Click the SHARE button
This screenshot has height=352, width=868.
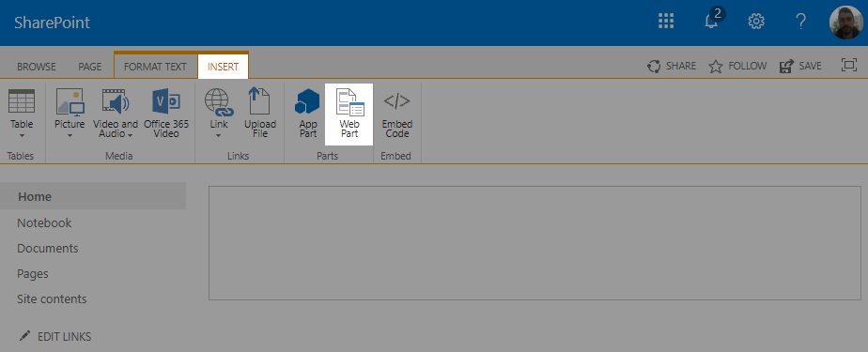point(672,66)
